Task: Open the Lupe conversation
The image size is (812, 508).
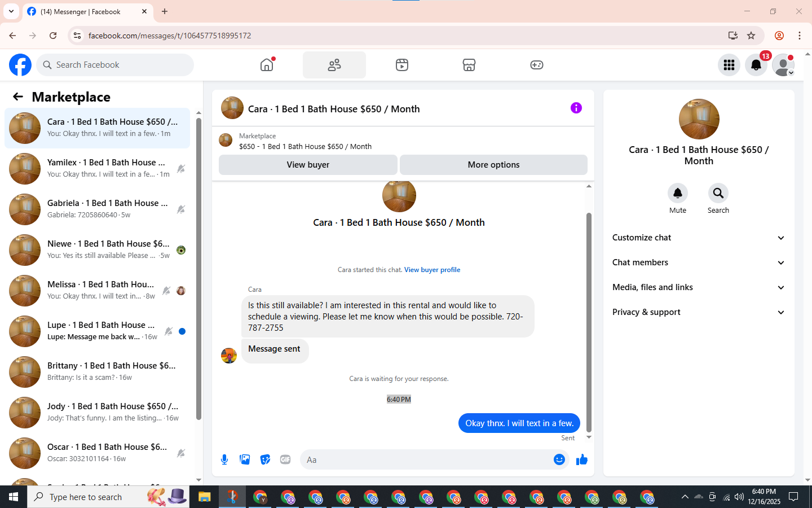Action: tap(97, 331)
